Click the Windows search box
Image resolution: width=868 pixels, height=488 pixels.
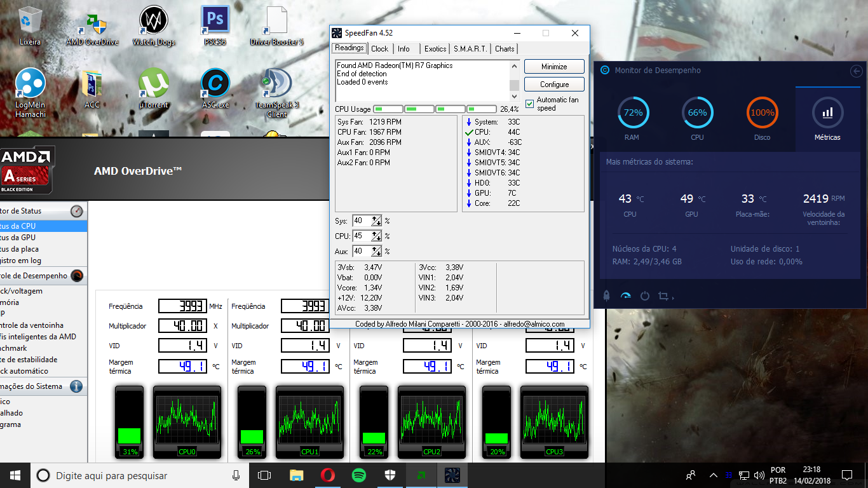(x=140, y=475)
